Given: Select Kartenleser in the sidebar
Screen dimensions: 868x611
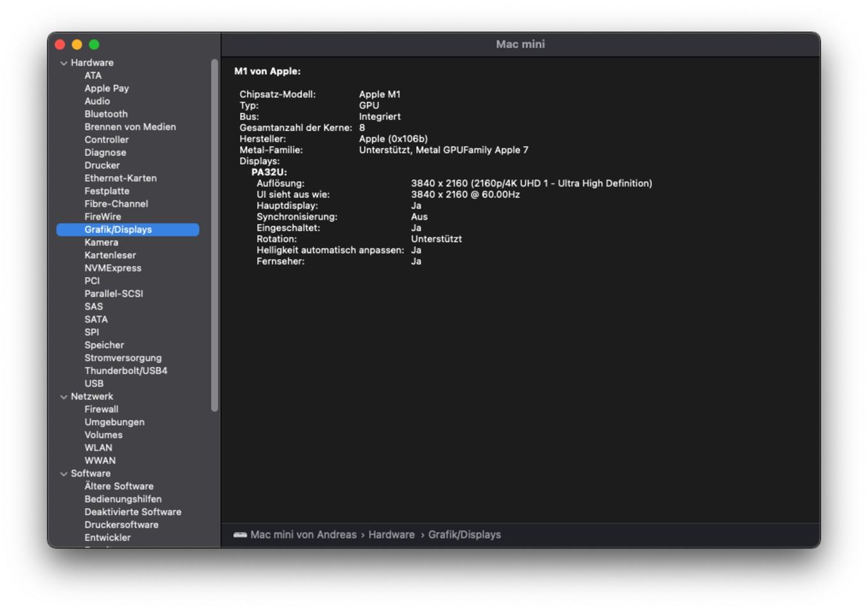Looking at the screenshot, I should click(x=110, y=255).
